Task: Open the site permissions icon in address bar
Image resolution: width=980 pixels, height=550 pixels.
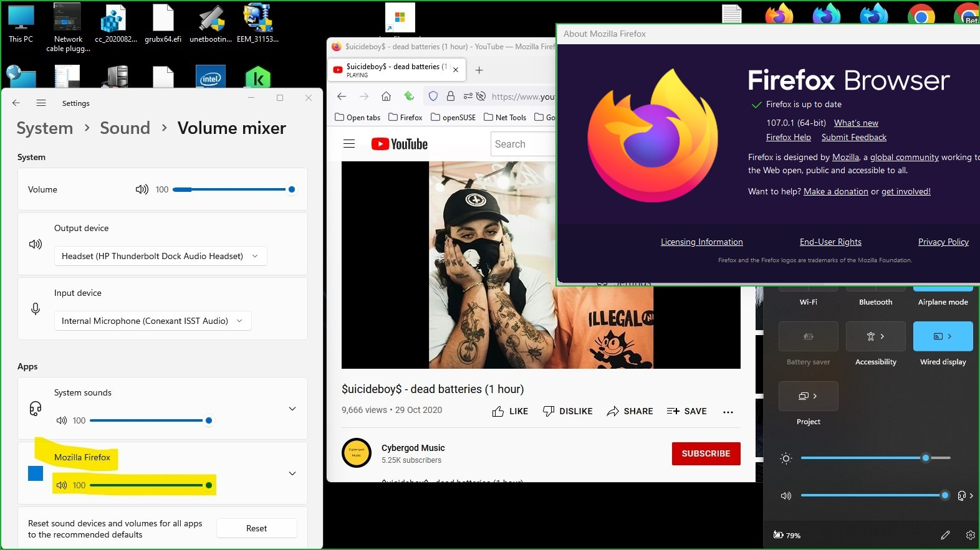Action: 468,96
